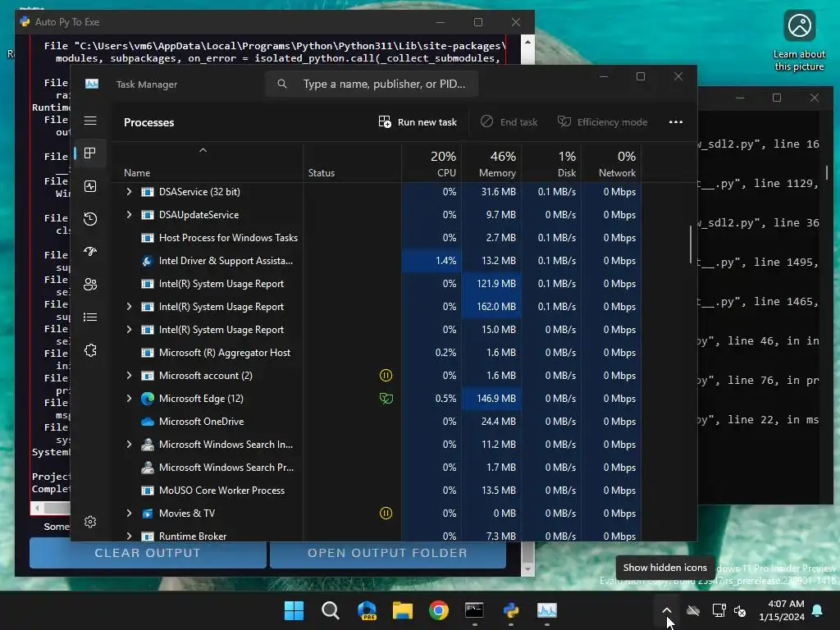
Task: Click the efficiency leaf icon for Microsoft Edge
Action: click(x=386, y=399)
